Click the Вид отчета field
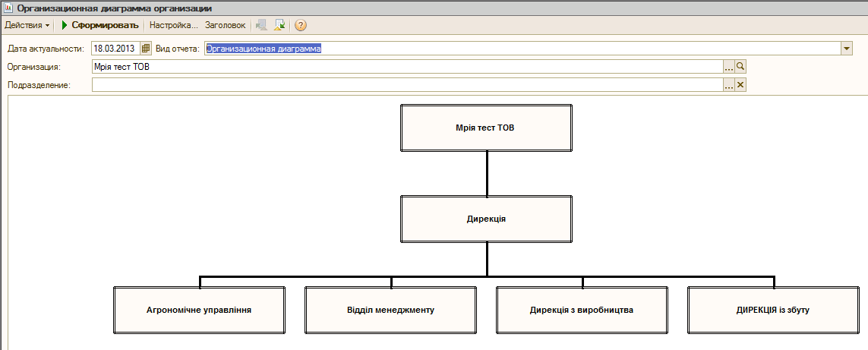The width and height of the screenshot is (868, 350). 522,49
